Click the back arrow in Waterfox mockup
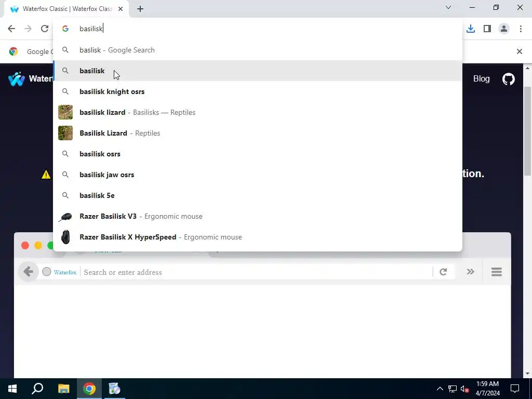 (x=28, y=272)
